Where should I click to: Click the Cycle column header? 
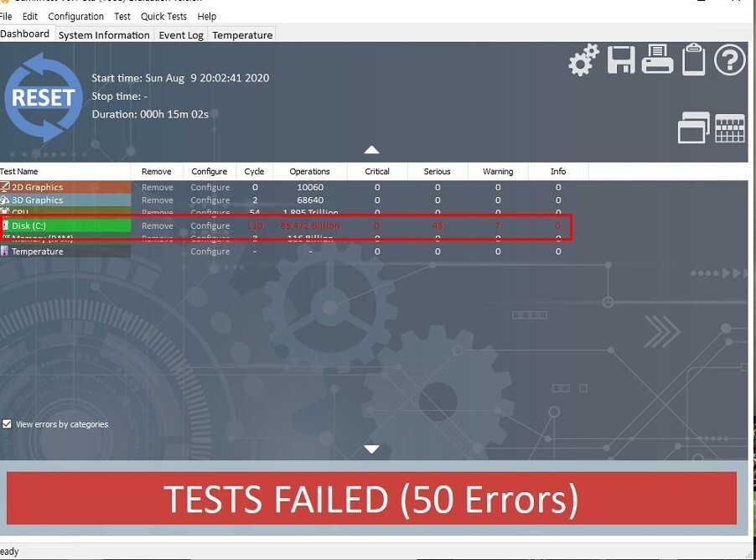pyautogui.click(x=254, y=171)
